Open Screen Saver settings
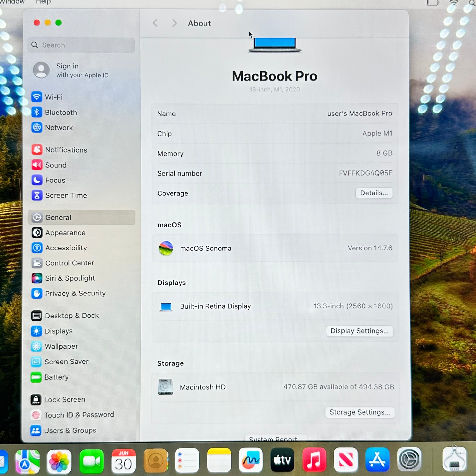476x476 pixels. [59, 362]
